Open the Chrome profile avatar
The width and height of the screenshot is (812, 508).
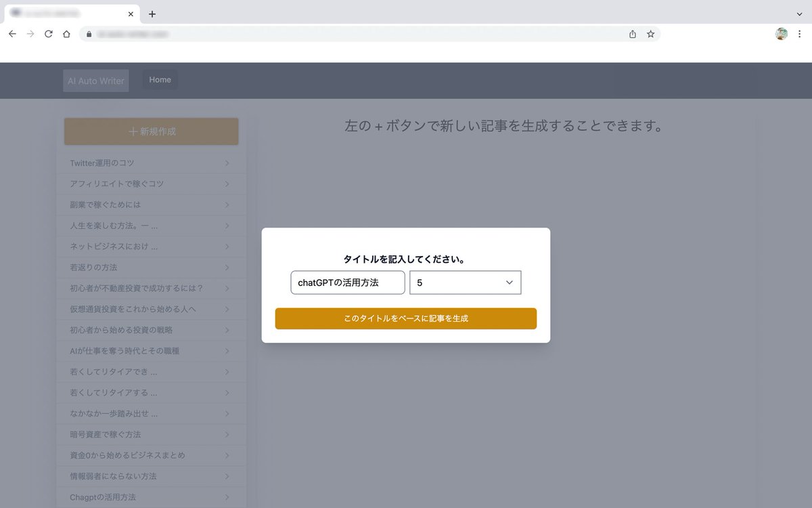click(x=782, y=34)
